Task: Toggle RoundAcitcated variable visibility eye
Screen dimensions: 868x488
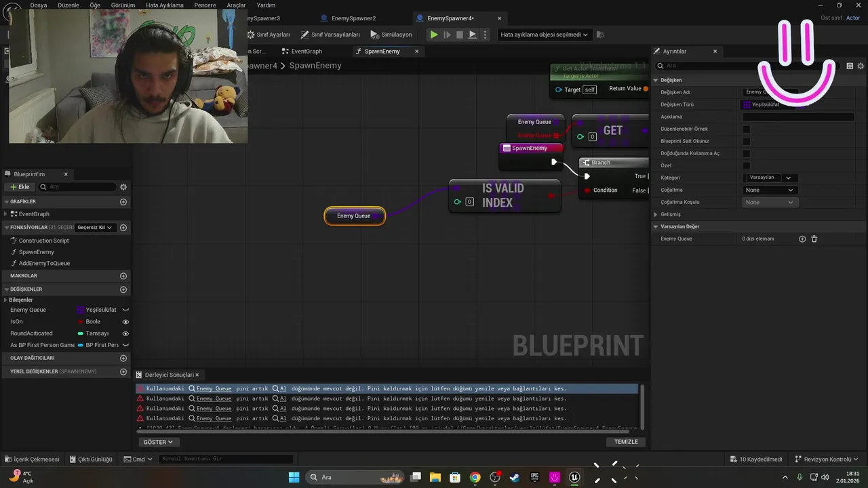Action: pyautogui.click(x=125, y=333)
